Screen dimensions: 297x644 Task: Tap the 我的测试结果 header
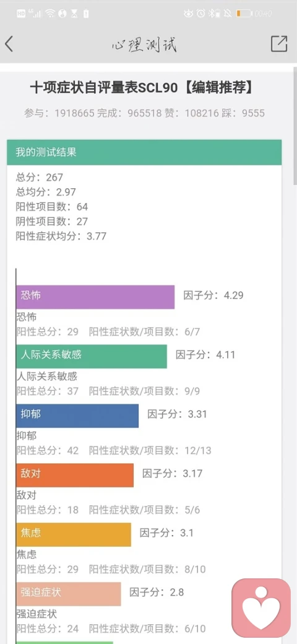[x=144, y=152]
